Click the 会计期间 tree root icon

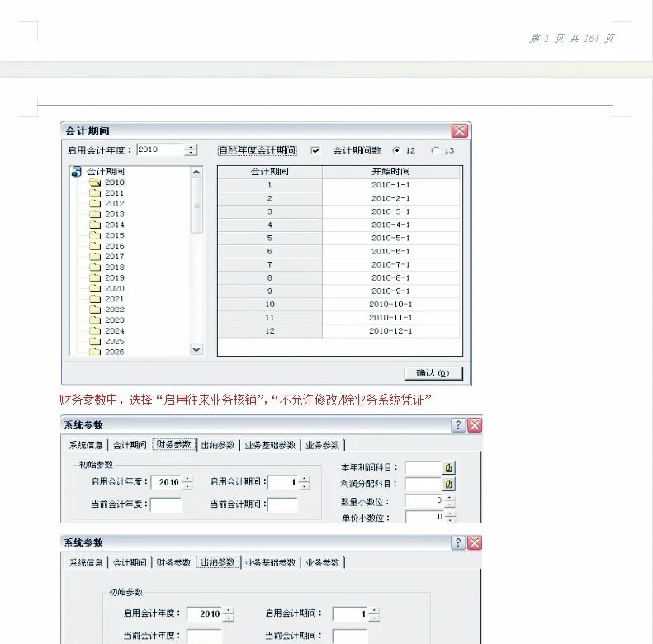click(76, 171)
